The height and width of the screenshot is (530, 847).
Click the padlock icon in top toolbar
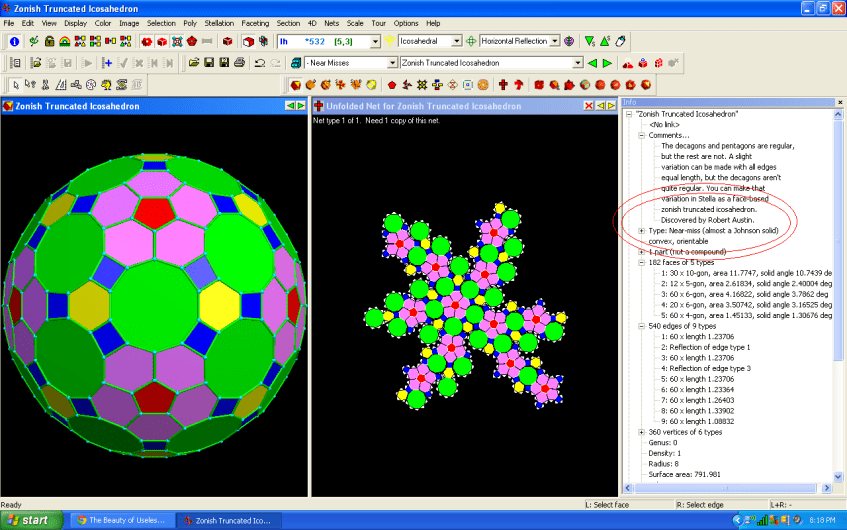pyautogui.click(x=50, y=41)
